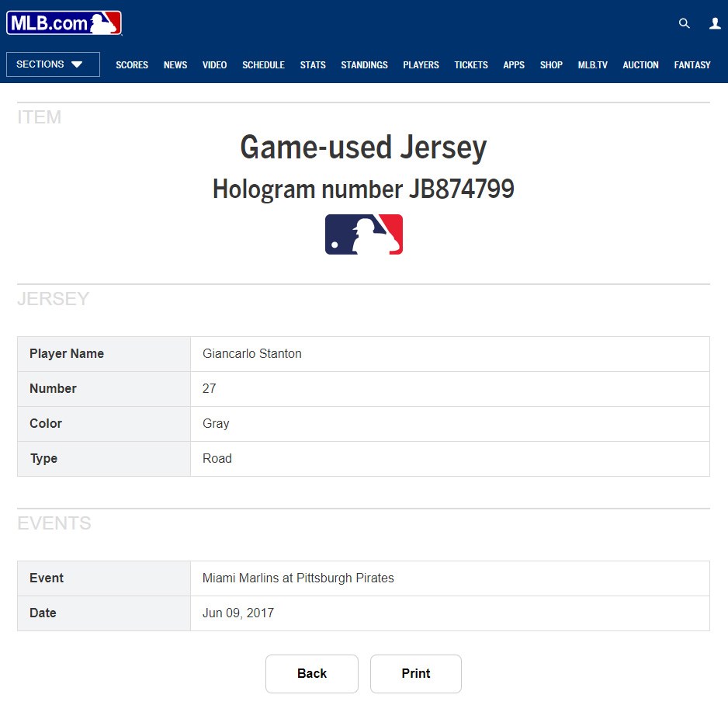728x712 pixels.
Task: Click the "EVENTS" section heading
Action: (x=54, y=523)
